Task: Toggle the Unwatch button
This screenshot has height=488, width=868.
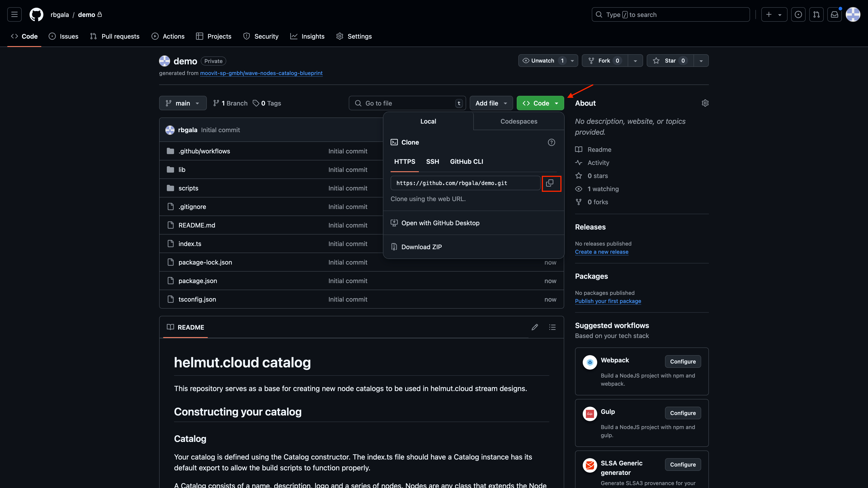Action: (x=542, y=61)
